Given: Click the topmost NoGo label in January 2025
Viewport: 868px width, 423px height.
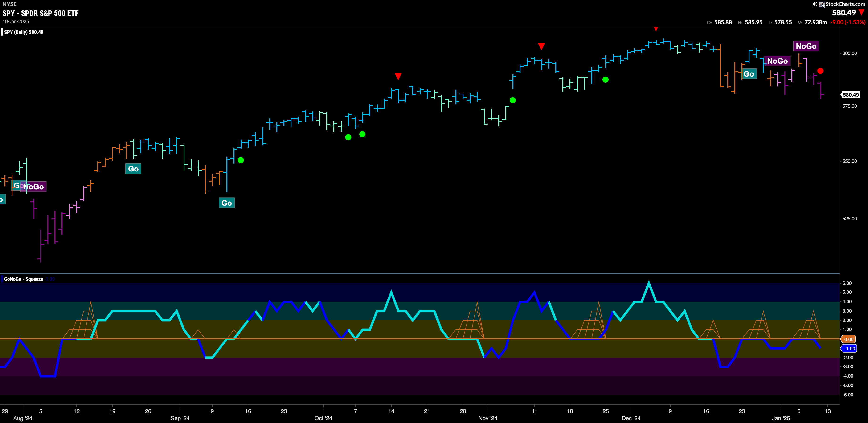Looking at the screenshot, I should (806, 46).
